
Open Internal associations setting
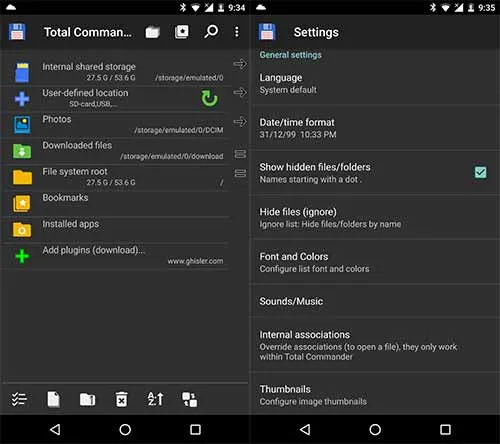point(375,345)
